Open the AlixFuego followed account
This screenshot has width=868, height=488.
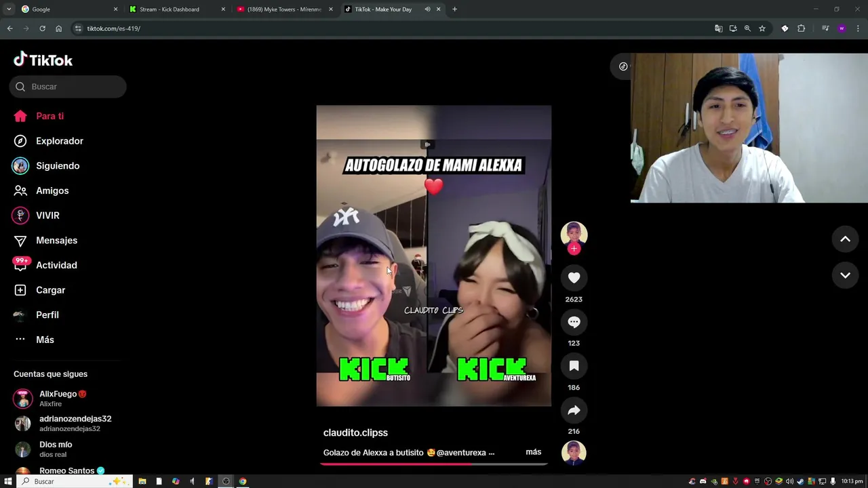(x=51, y=399)
